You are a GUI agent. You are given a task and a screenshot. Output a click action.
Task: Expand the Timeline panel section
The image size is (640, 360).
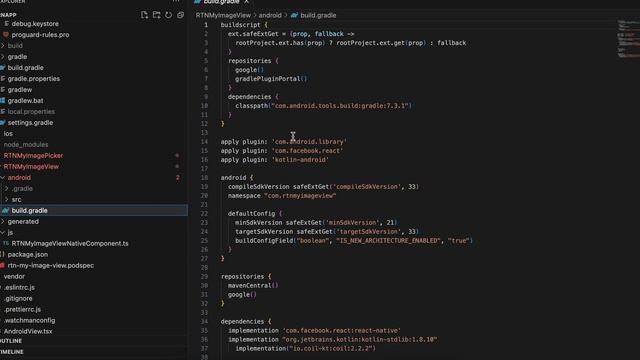(12, 352)
